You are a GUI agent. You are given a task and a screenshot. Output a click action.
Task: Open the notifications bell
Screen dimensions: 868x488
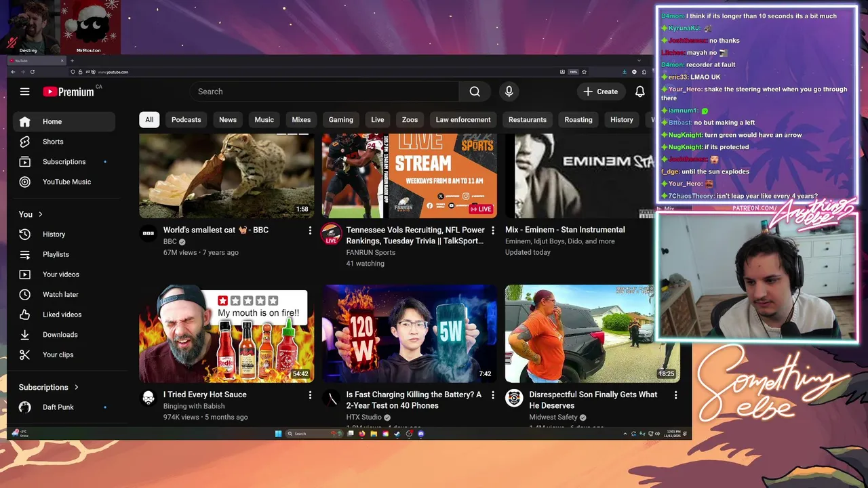pyautogui.click(x=639, y=91)
